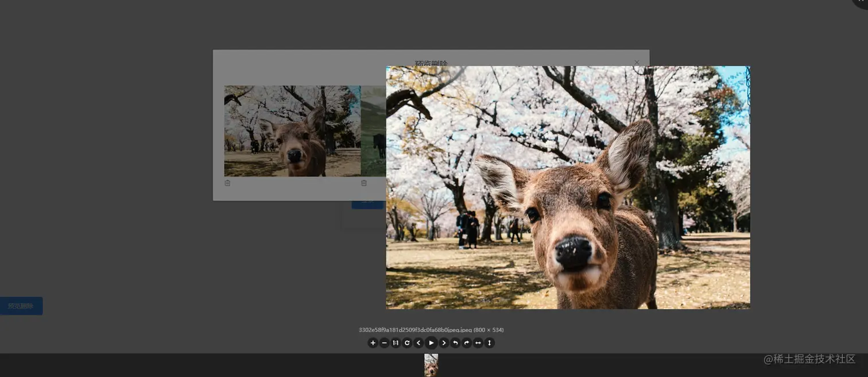Go to the previous image
This screenshot has width=868, height=377.
coord(418,343)
